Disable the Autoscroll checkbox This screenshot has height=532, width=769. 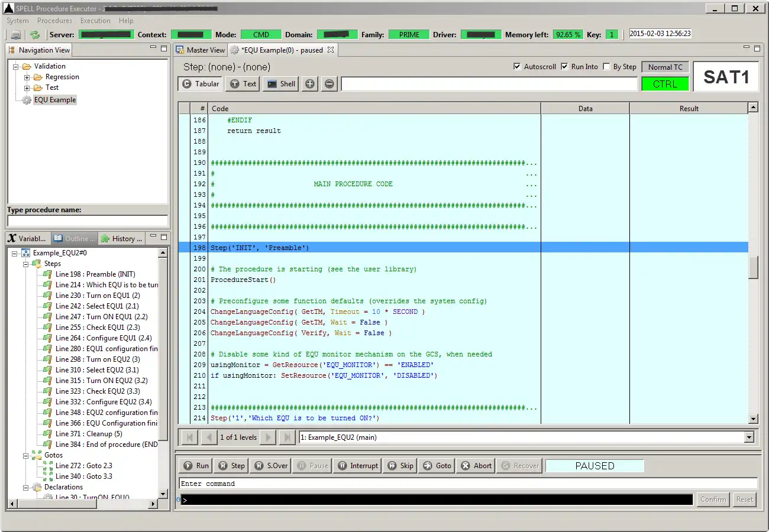point(517,67)
